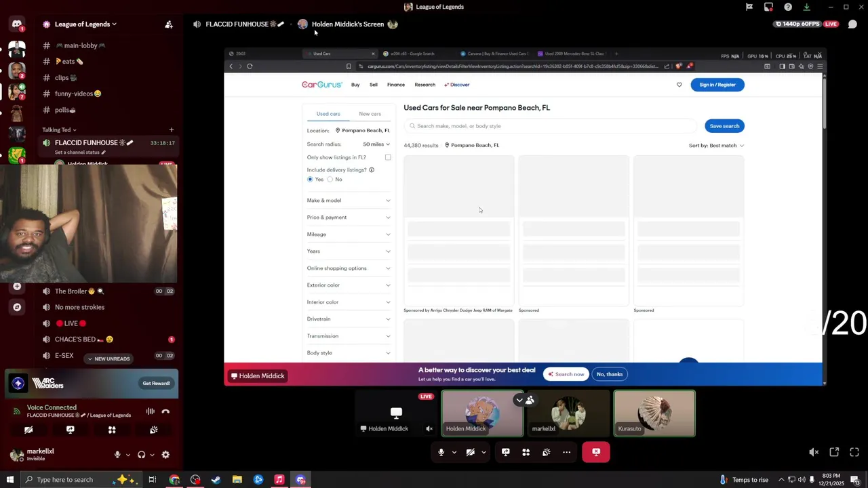Image resolution: width=868 pixels, height=488 pixels.
Task: Toggle deafen headphones in user panel
Action: click(x=141, y=455)
